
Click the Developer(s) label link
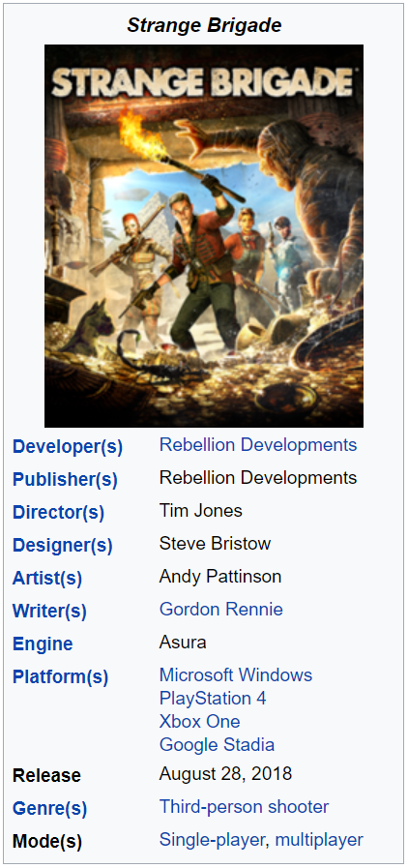[68, 447]
